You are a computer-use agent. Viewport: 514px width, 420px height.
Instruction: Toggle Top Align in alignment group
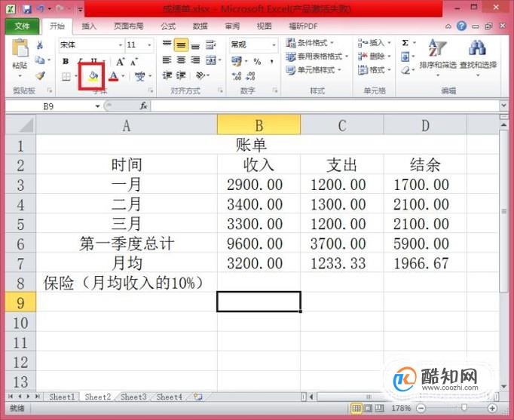click(167, 44)
